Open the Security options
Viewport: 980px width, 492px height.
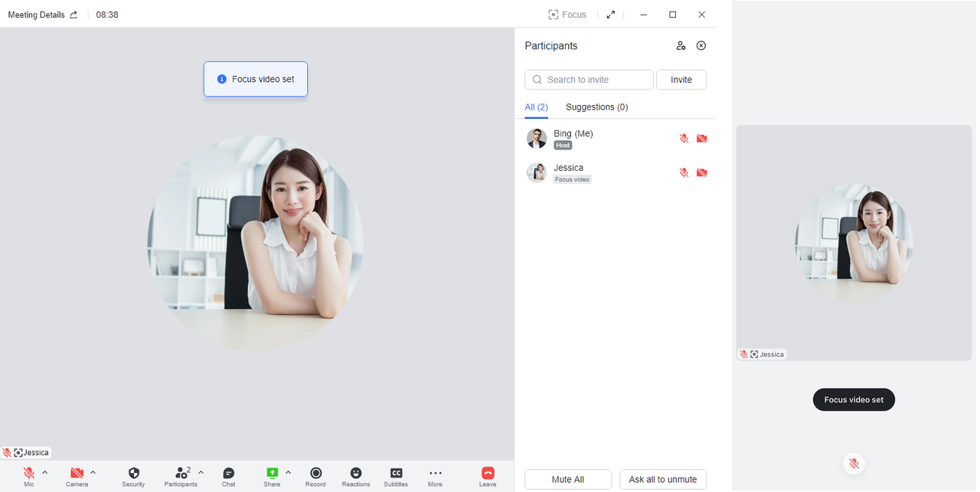133,475
